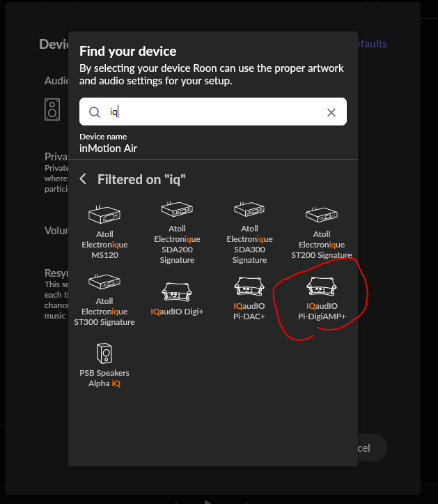Select the Atoll Electronique SDA200 Signature icon
438x504 pixels.
coord(177,209)
